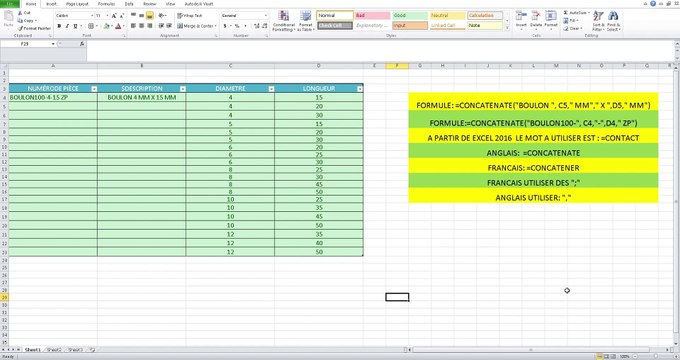Open Sort & Filter menu
The height and width of the screenshot is (360, 680).
[598, 20]
